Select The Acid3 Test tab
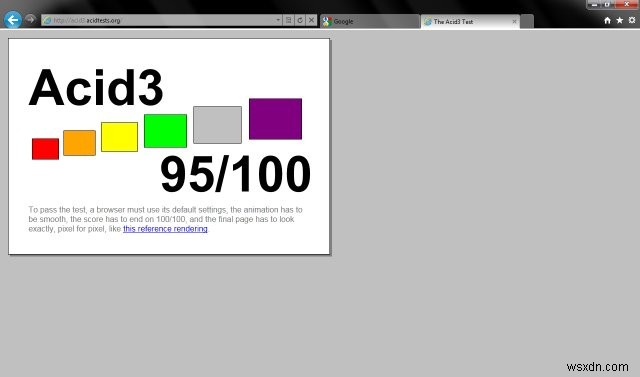The width and height of the screenshot is (640, 377). (470, 22)
